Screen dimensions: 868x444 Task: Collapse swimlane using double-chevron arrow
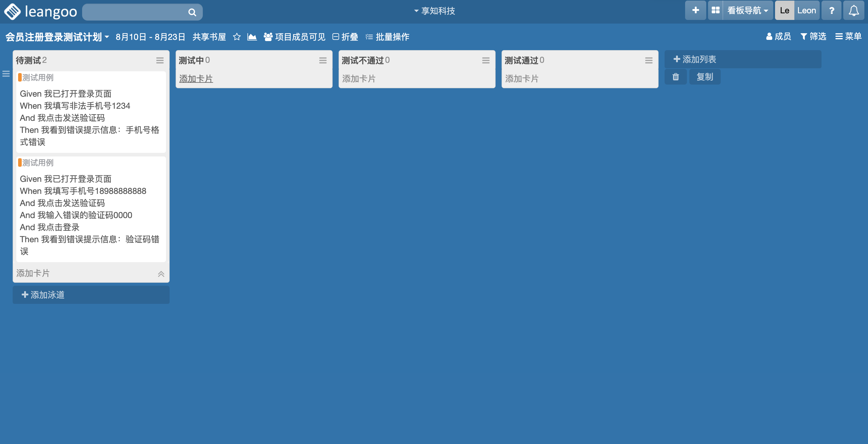coord(161,274)
